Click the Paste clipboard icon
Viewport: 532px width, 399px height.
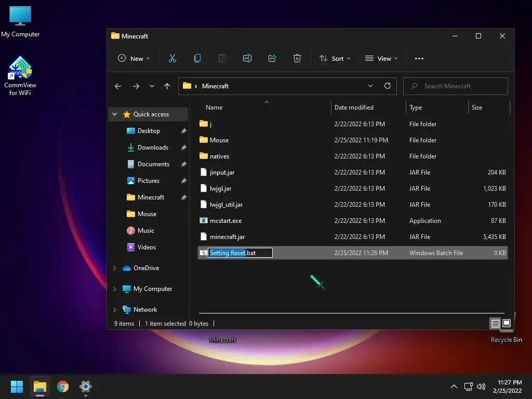[x=222, y=58]
